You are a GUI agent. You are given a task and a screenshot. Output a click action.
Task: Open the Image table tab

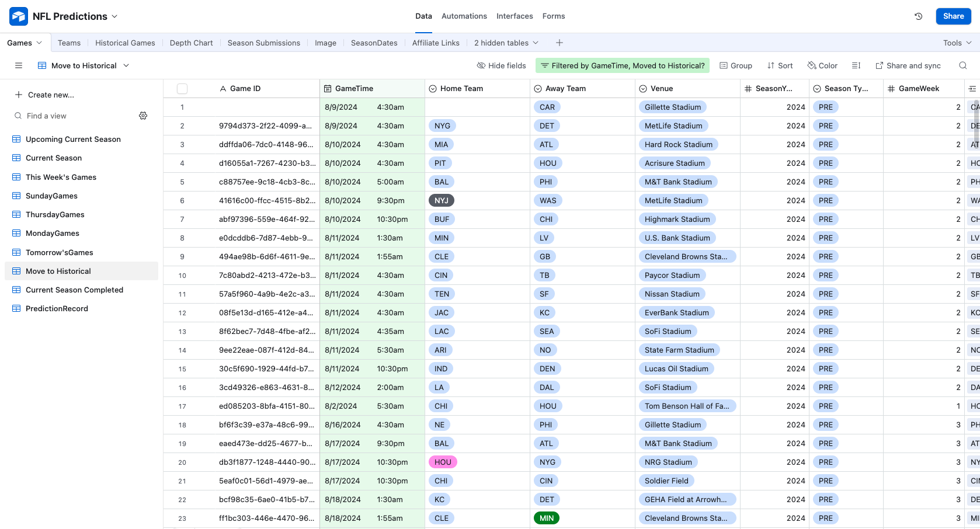point(325,43)
